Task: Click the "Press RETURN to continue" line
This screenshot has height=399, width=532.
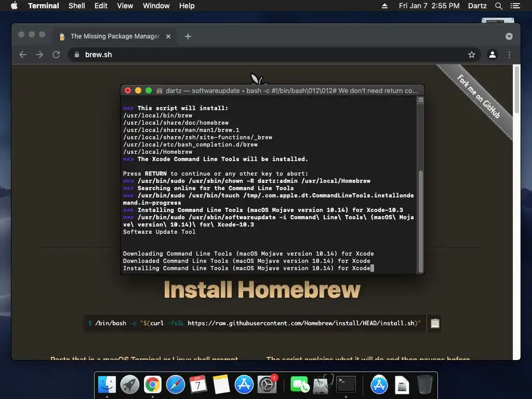Action: (216, 174)
